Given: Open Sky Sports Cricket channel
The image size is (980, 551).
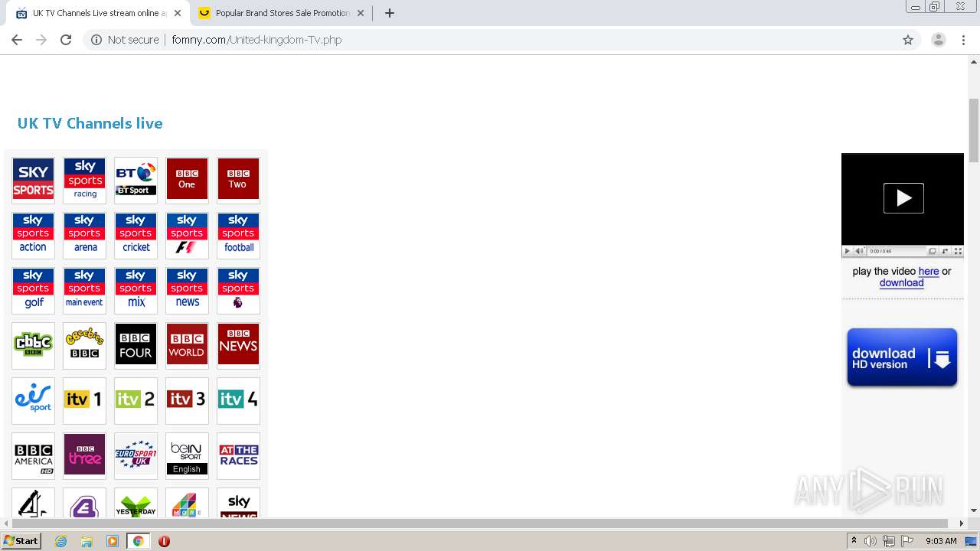Looking at the screenshot, I should [136, 235].
